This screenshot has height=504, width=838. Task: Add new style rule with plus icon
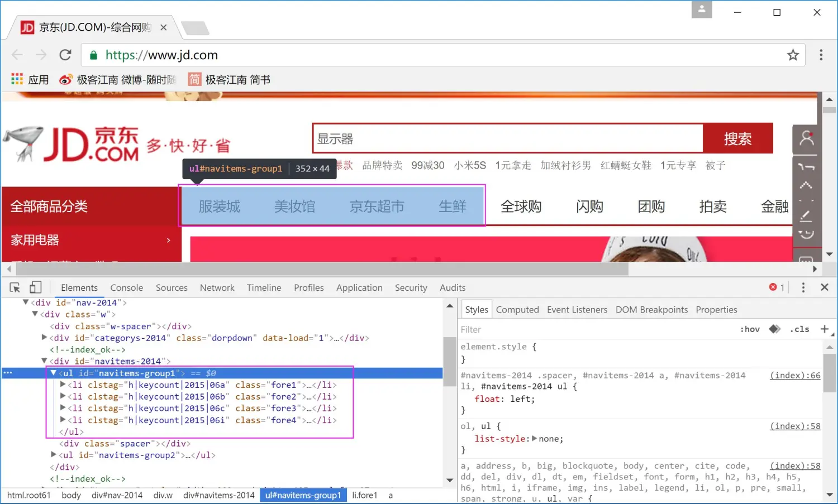click(x=825, y=329)
